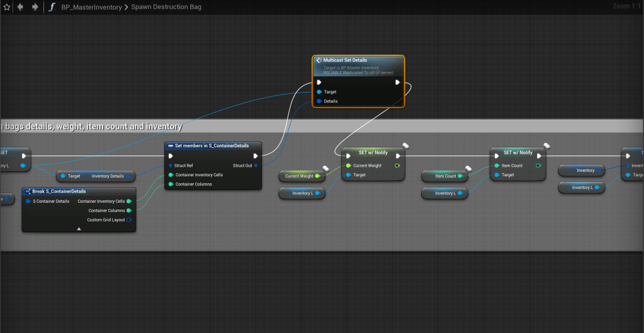Screen dimensions: 644x333
Task: Go forward with the right arrow navigation icon
Action: tap(35, 7)
